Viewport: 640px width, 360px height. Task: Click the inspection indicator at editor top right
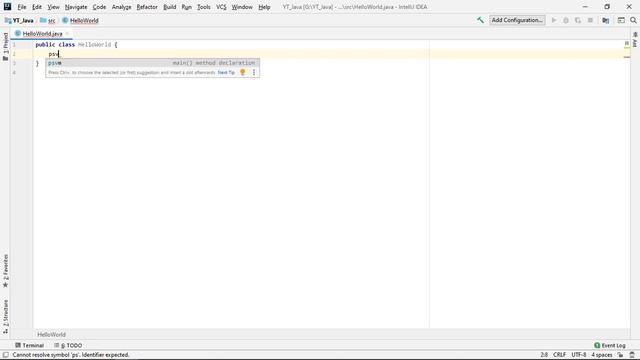pyautogui.click(x=627, y=43)
